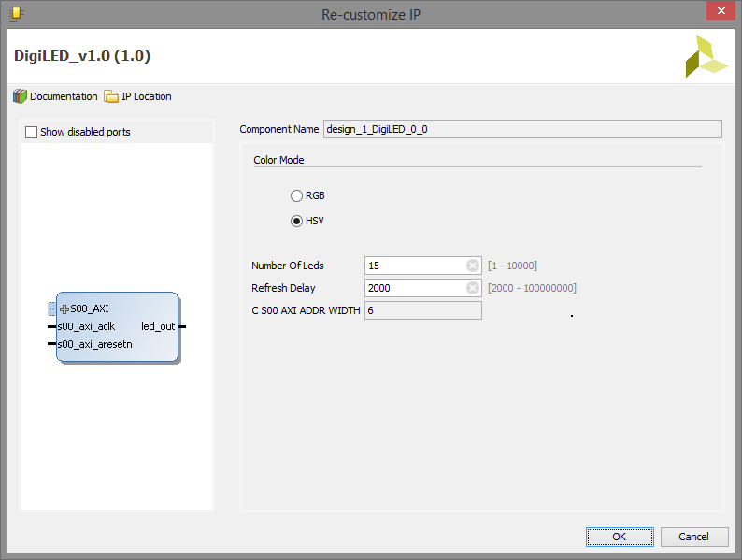This screenshot has height=560, width=742.
Task: Open the Documentation book icon
Action: [x=20, y=96]
